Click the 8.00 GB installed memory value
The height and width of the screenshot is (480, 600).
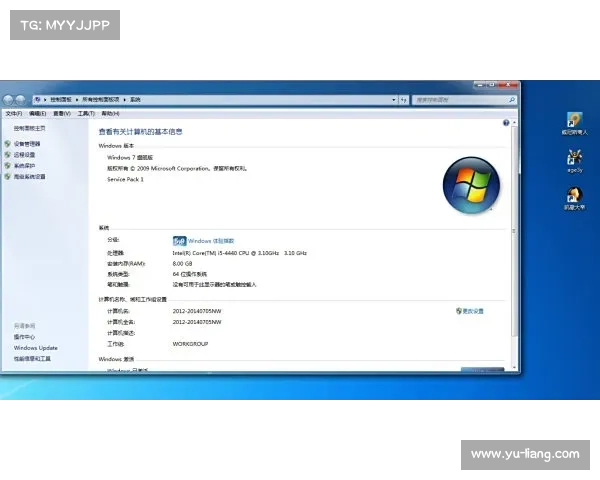[x=182, y=264]
